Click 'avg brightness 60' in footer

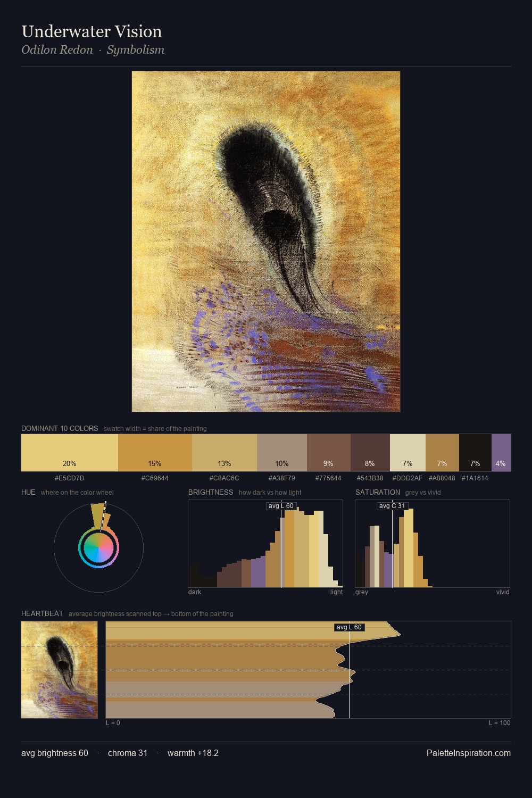pyautogui.click(x=55, y=753)
